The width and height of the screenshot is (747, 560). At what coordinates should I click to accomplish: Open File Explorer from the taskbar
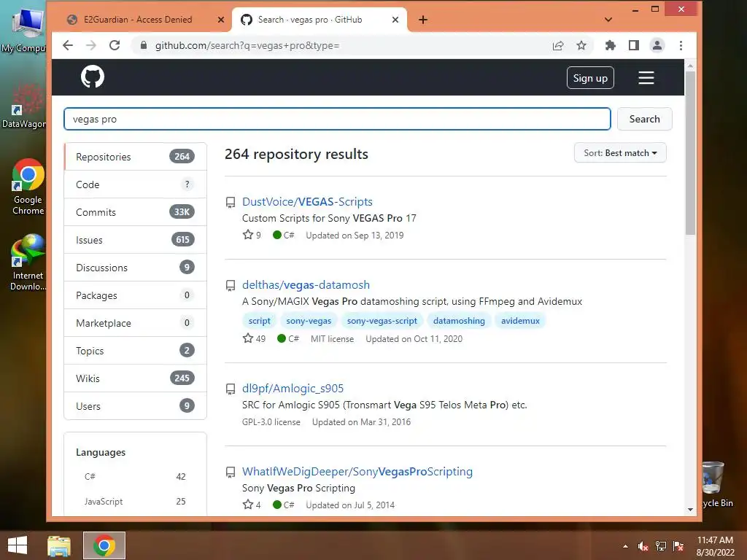[x=59, y=545]
